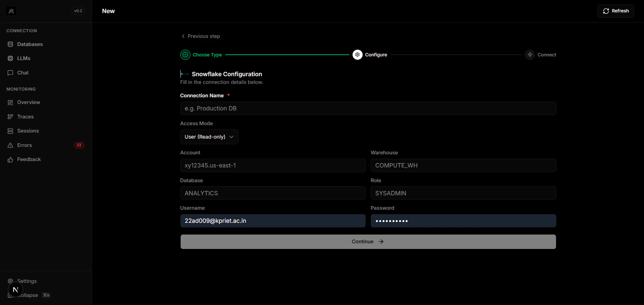Click the Feedback thumbs-up icon
Viewport: 644px width, 305px height.
click(x=10, y=160)
